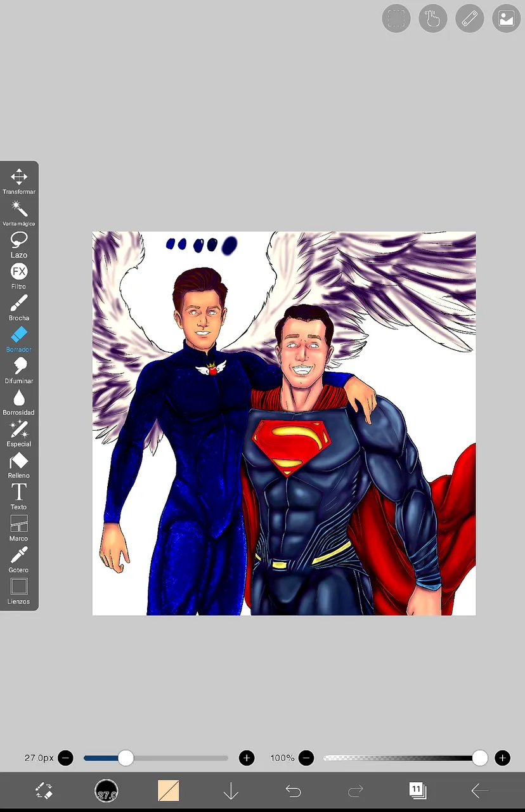This screenshot has height=812, width=525.
Task: Click the brush size slider handle
Action: (x=126, y=757)
